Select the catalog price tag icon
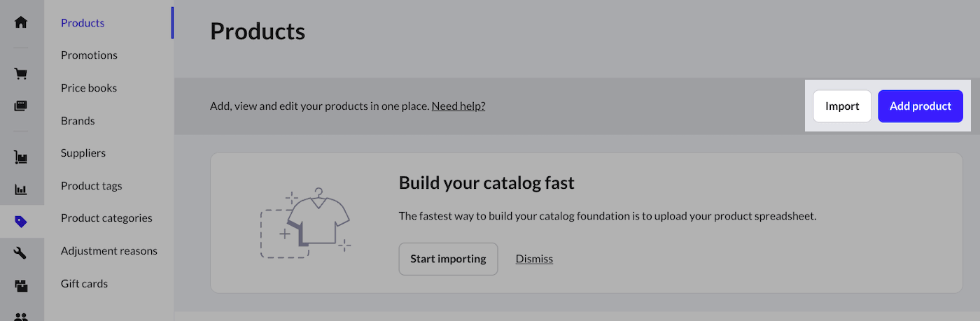Screen dimensions: 980x321 point(21,222)
